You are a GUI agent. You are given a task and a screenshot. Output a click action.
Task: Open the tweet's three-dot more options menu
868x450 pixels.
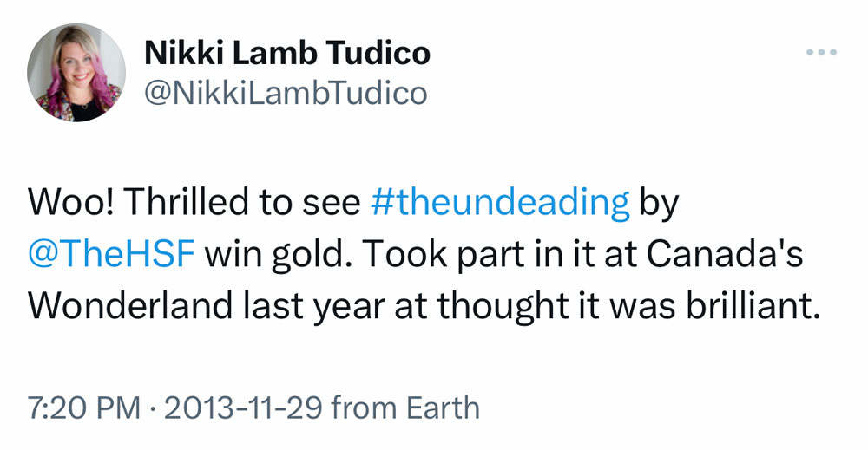[x=820, y=54]
